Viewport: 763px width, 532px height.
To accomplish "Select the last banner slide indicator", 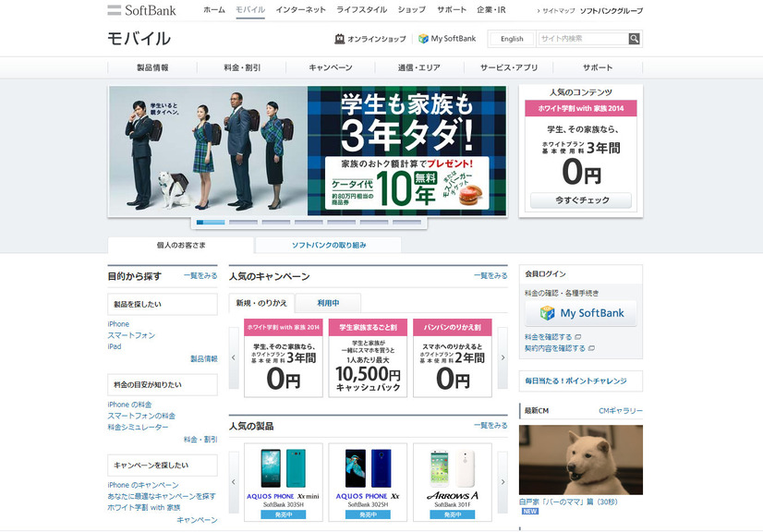I will pyautogui.click(x=406, y=223).
